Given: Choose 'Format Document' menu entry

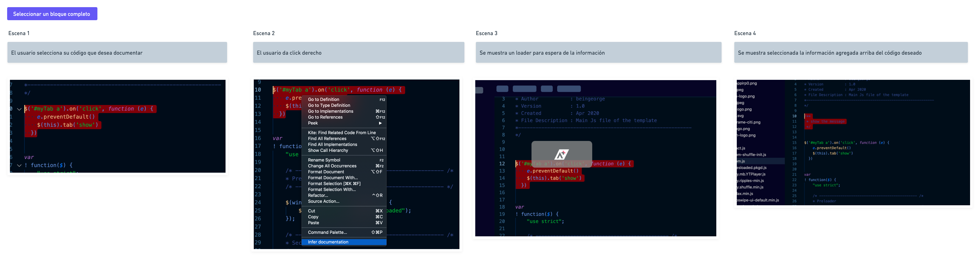Looking at the screenshot, I should click(x=344, y=172).
